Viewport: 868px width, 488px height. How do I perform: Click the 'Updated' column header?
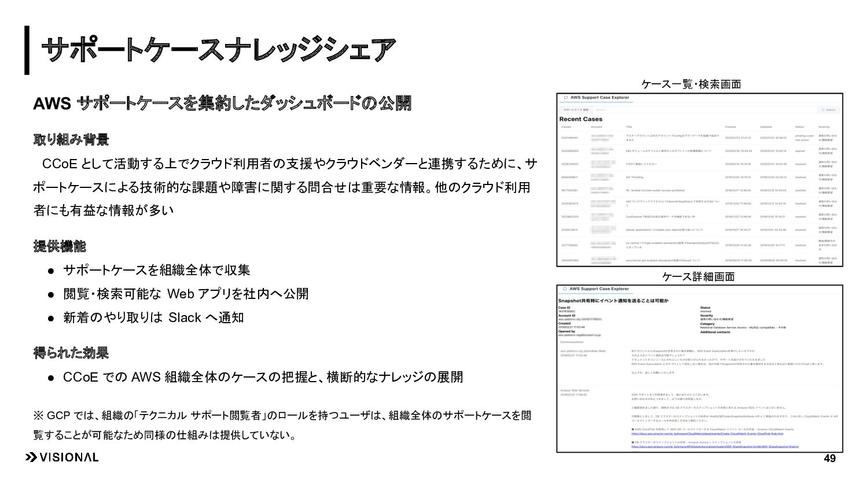click(x=766, y=127)
